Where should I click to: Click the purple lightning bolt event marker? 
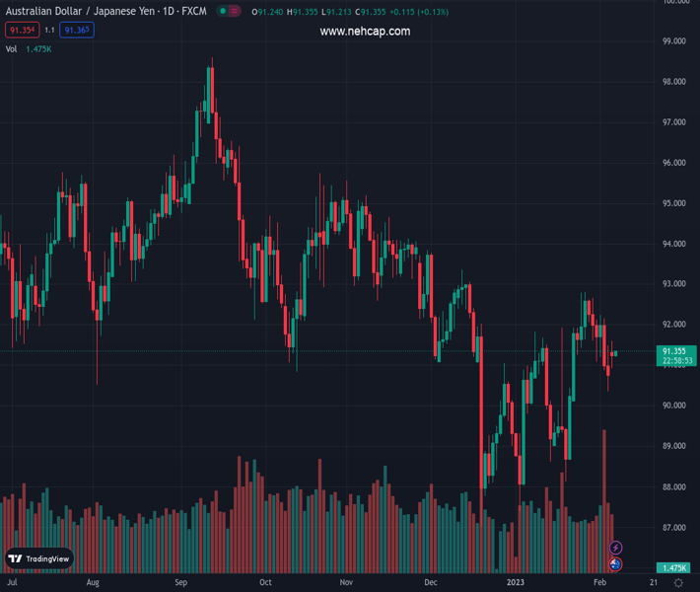click(616, 548)
